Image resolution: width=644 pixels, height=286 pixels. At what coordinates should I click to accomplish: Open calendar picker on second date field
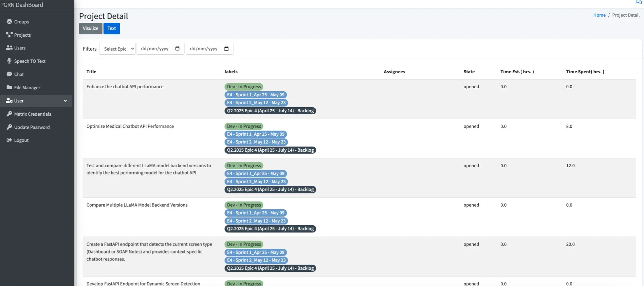pos(226,49)
